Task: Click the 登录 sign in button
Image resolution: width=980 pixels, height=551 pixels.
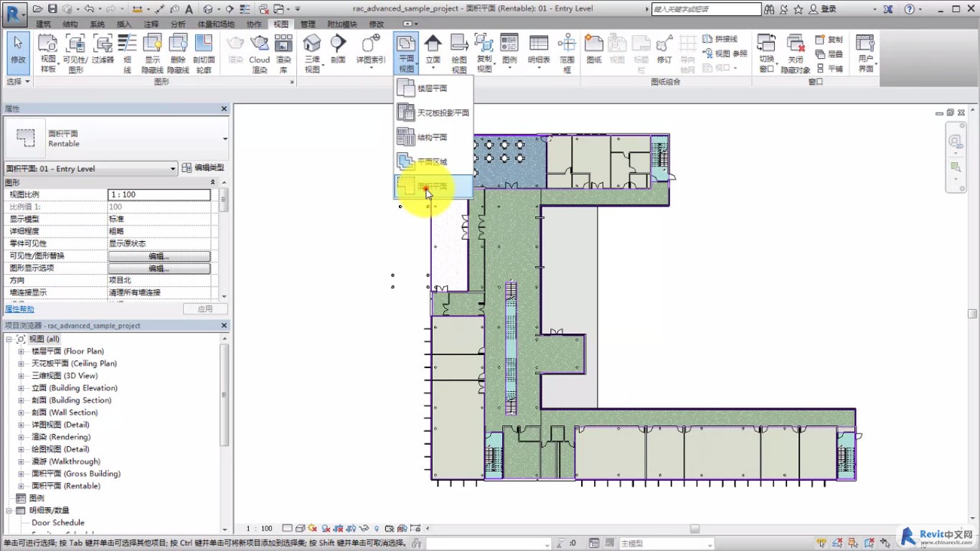Action: coord(823,9)
